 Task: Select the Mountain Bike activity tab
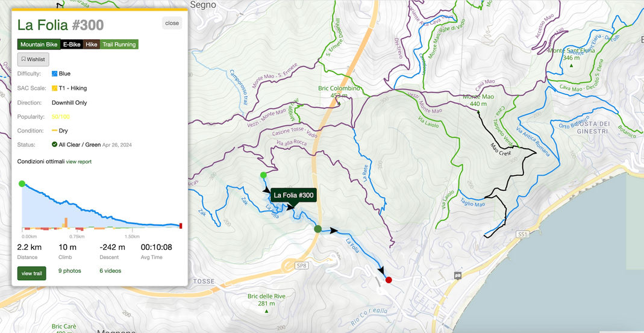pos(39,45)
